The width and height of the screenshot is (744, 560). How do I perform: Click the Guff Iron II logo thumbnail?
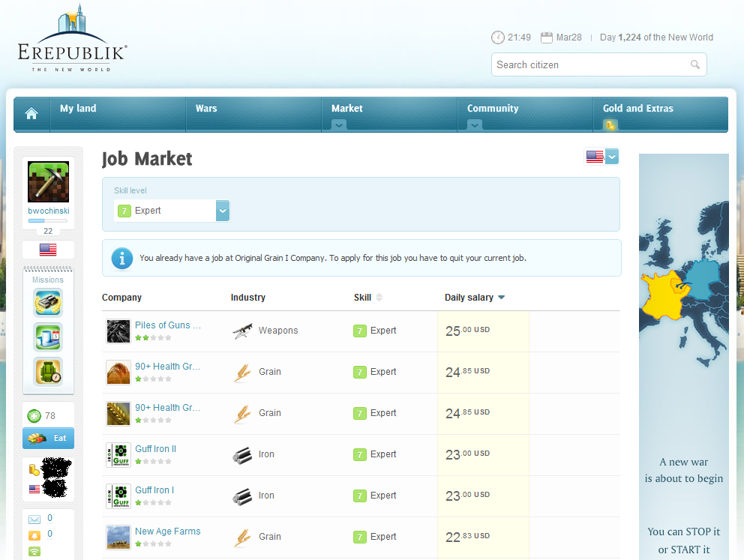coord(118,455)
